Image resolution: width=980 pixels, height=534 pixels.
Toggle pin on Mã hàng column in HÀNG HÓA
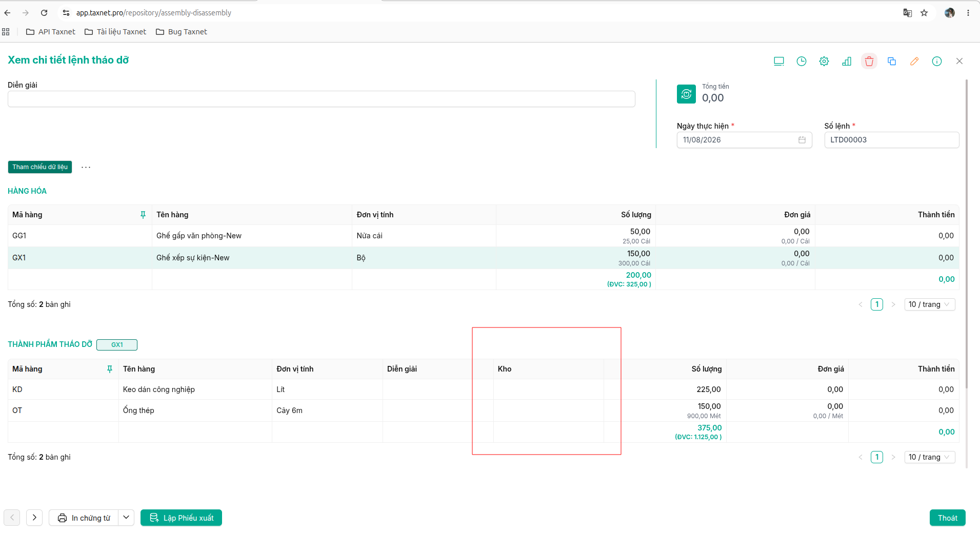(x=143, y=215)
